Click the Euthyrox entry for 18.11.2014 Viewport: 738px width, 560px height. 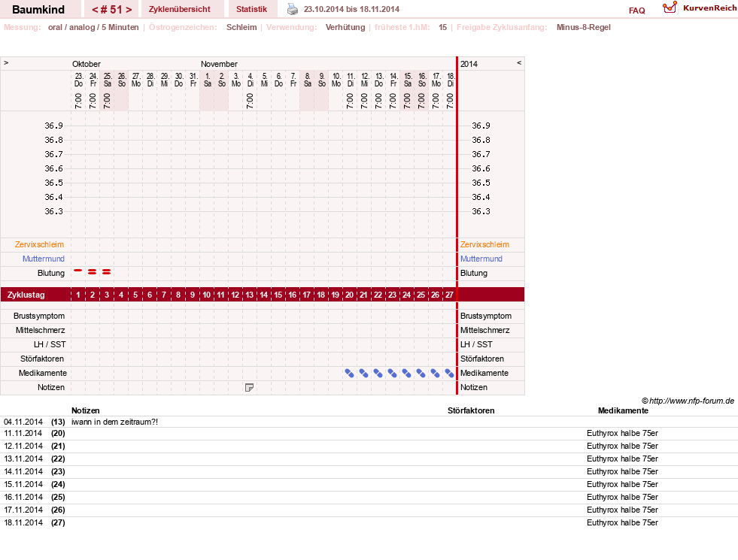coord(622,522)
